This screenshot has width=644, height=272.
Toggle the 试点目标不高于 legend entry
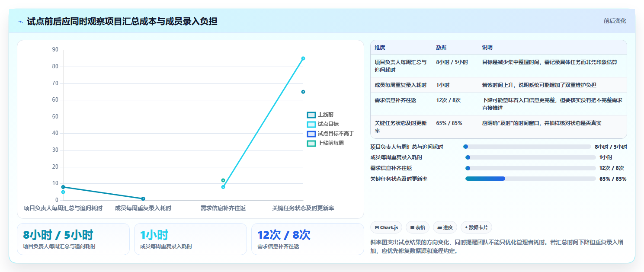[x=330, y=134]
